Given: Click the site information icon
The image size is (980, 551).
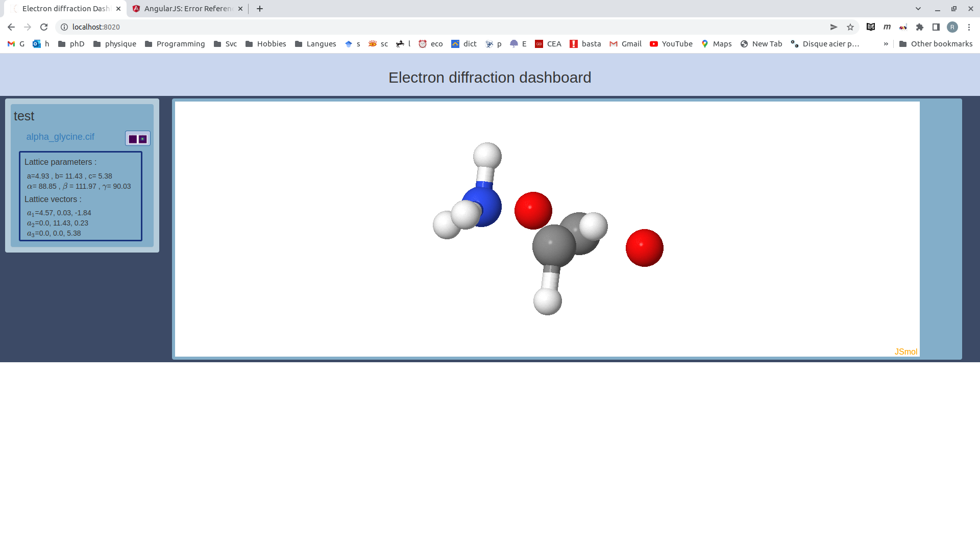Looking at the screenshot, I should pos(64,27).
